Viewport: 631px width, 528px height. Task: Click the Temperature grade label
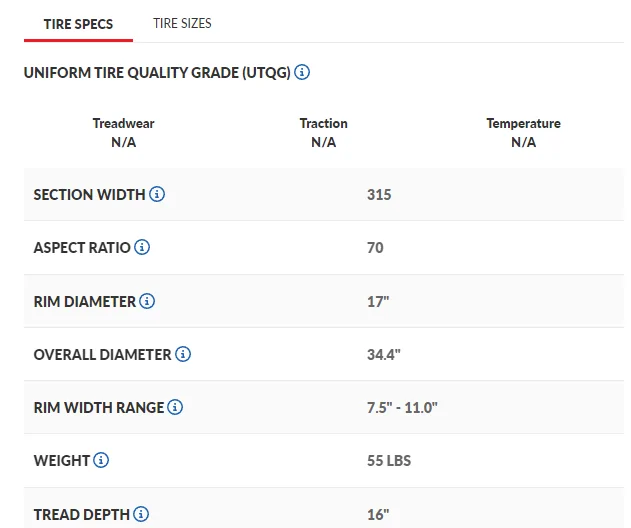pyautogui.click(x=524, y=123)
